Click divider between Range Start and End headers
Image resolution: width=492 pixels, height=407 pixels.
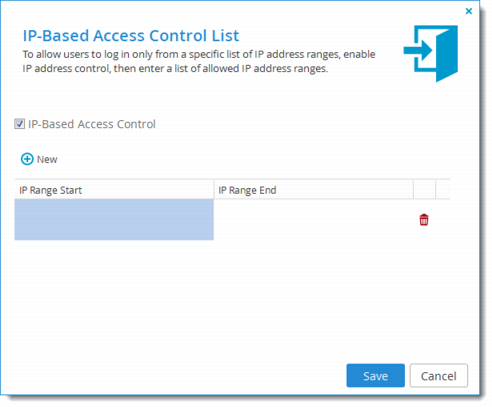tap(214, 190)
